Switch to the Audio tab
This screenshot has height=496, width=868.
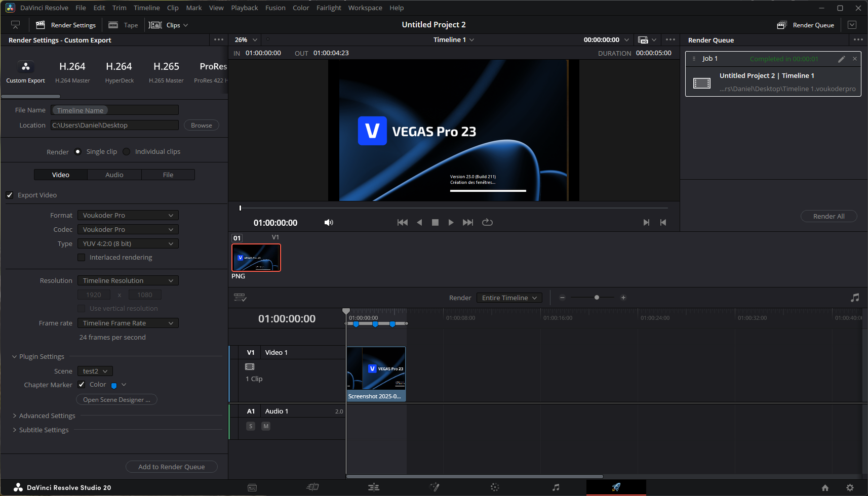[x=114, y=175]
